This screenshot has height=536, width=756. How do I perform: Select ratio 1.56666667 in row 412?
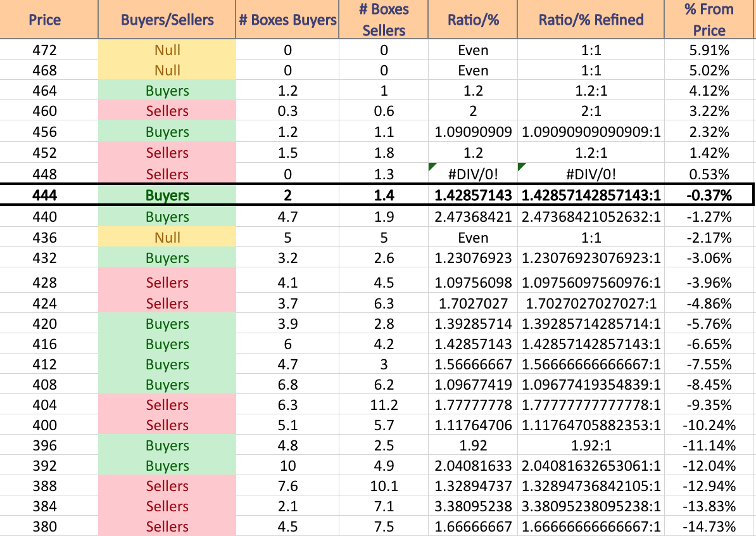[x=473, y=364]
